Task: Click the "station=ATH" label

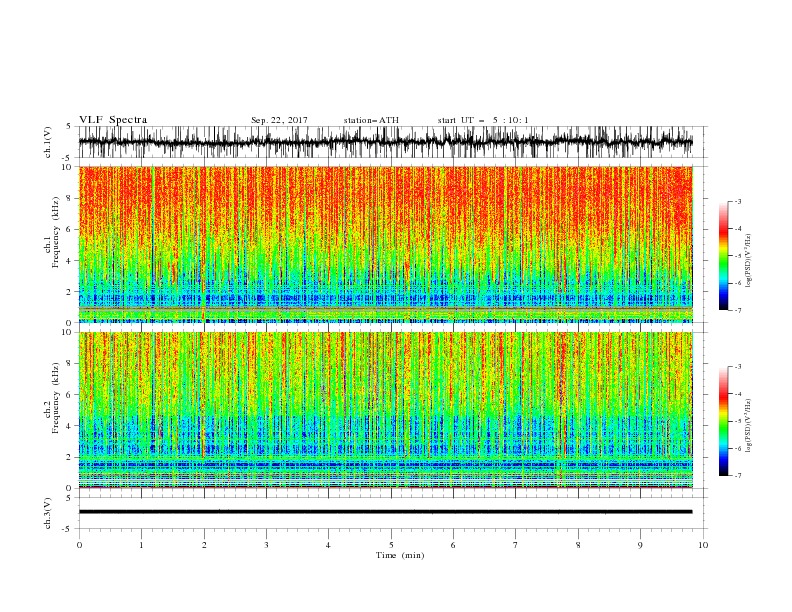Action: tap(371, 120)
